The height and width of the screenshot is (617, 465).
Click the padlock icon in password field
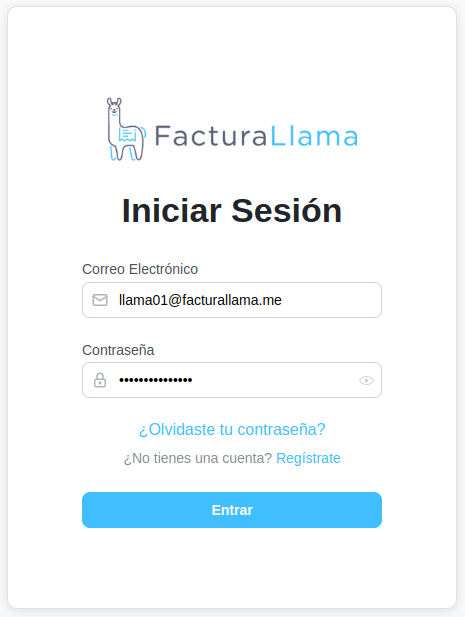100,380
